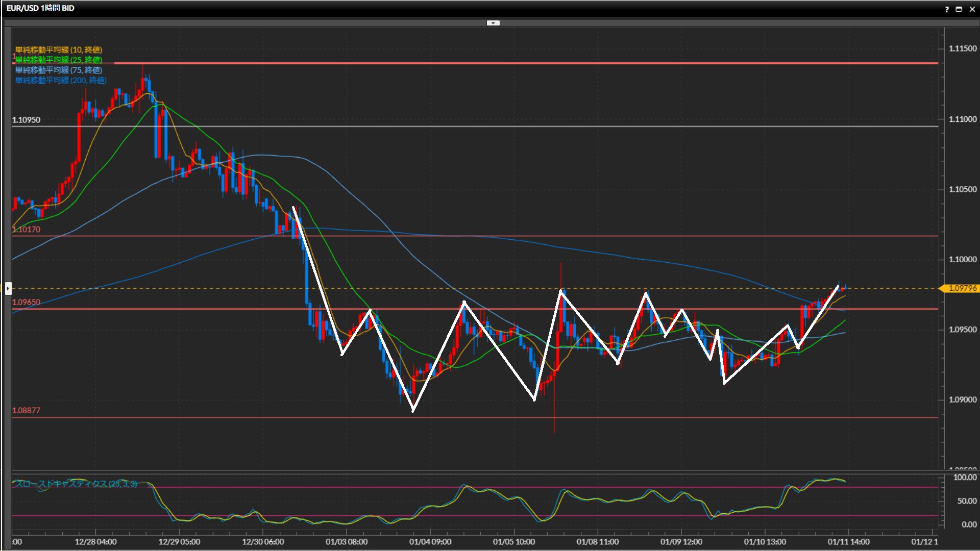The image size is (980, 551).
Task: Click the EUR/USD 1時間 BID window title
Action: [40, 8]
